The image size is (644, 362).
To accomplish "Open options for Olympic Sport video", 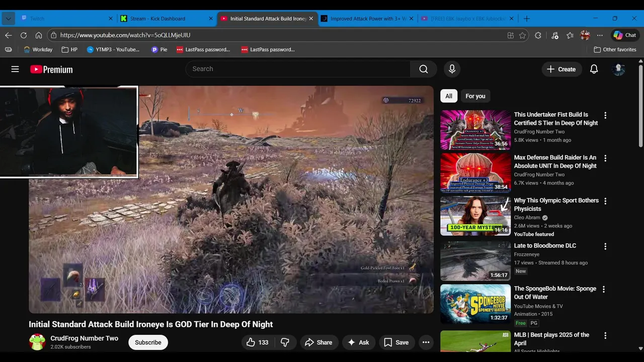I will [605, 201].
